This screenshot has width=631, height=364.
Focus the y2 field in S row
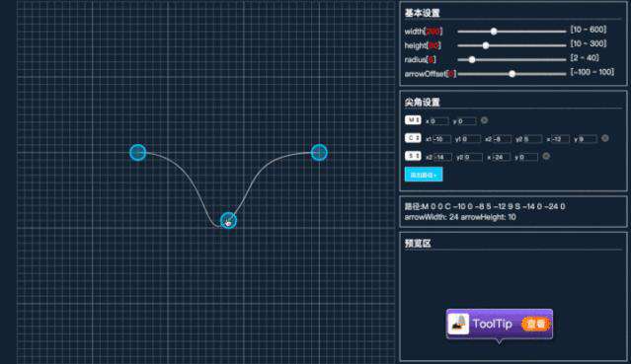(x=473, y=157)
